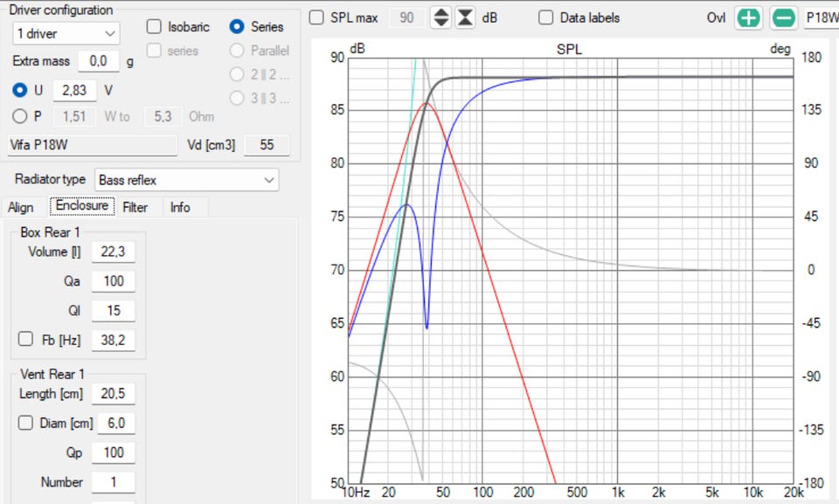Toggle the Data labels checkbox

pyautogui.click(x=545, y=17)
